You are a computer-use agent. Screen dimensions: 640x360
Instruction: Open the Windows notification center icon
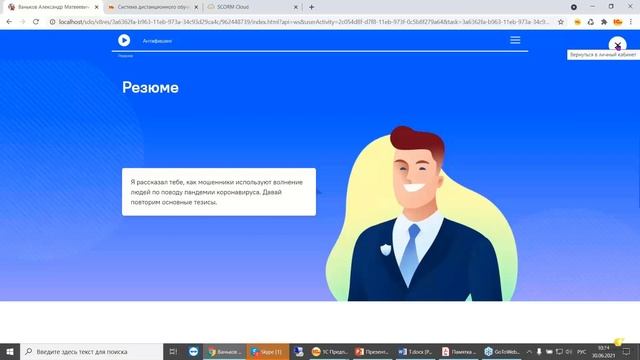click(627, 351)
